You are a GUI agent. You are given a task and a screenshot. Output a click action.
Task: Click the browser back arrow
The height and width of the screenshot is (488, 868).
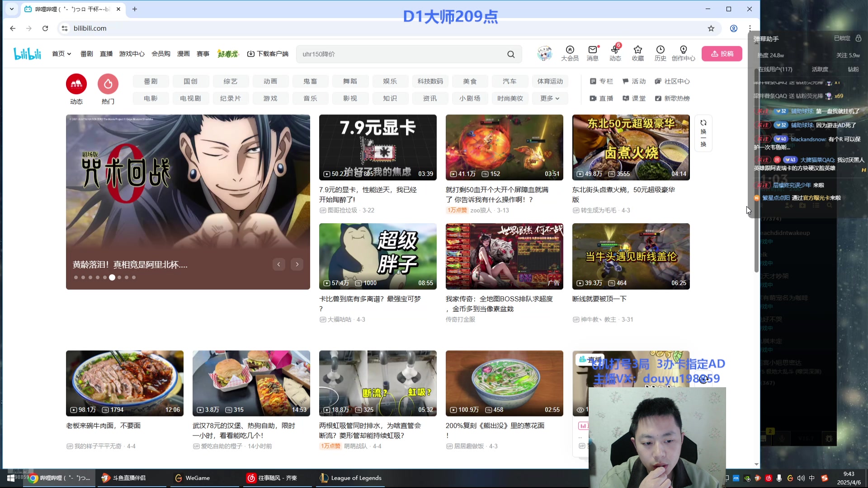click(x=13, y=28)
